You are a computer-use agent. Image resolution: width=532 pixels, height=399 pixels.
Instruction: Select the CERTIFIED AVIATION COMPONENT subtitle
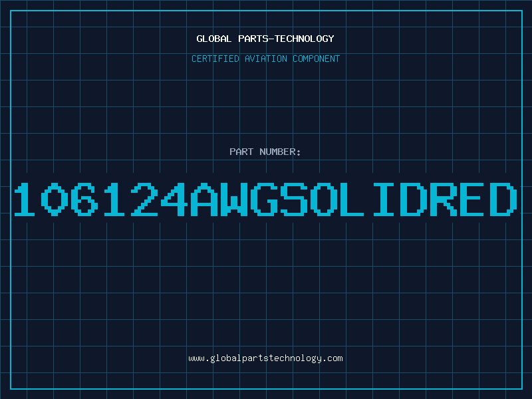click(265, 59)
